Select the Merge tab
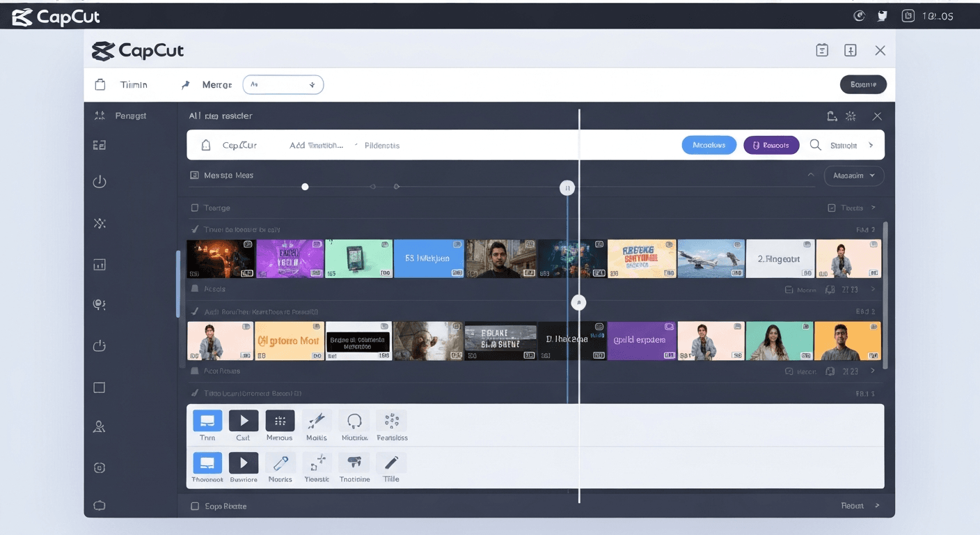This screenshot has width=980, height=535. coord(205,84)
